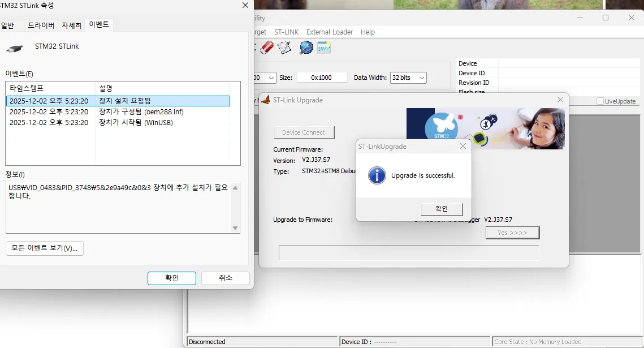Select the Full chip erase eraser icon
Image resolution: width=644 pixels, height=348 pixels.
[x=267, y=47]
